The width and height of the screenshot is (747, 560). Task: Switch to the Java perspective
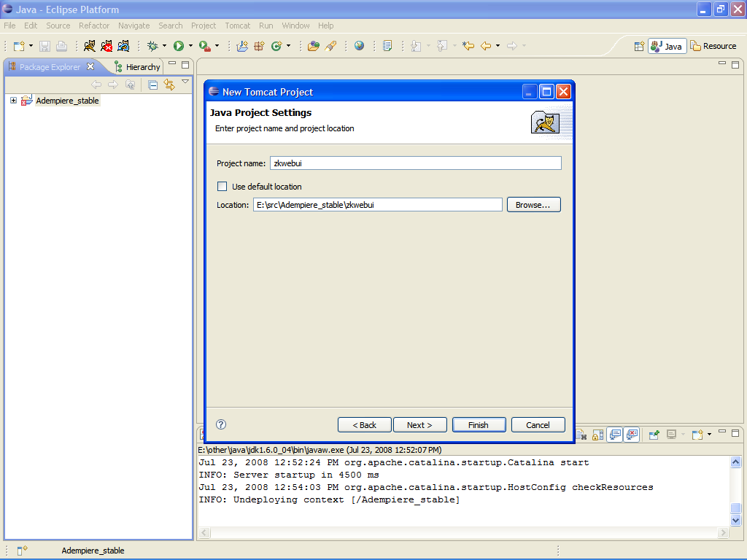coord(667,46)
